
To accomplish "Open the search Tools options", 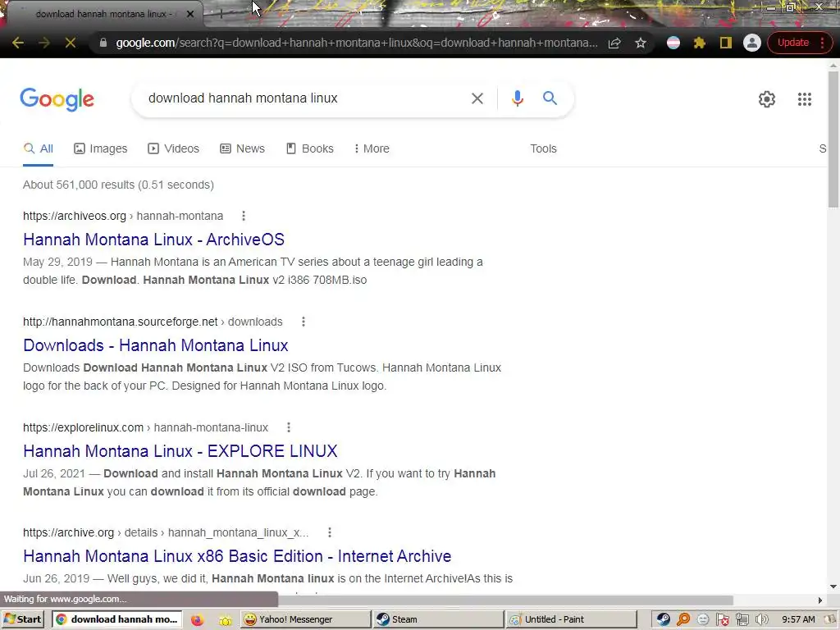I will tap(543, 148).
